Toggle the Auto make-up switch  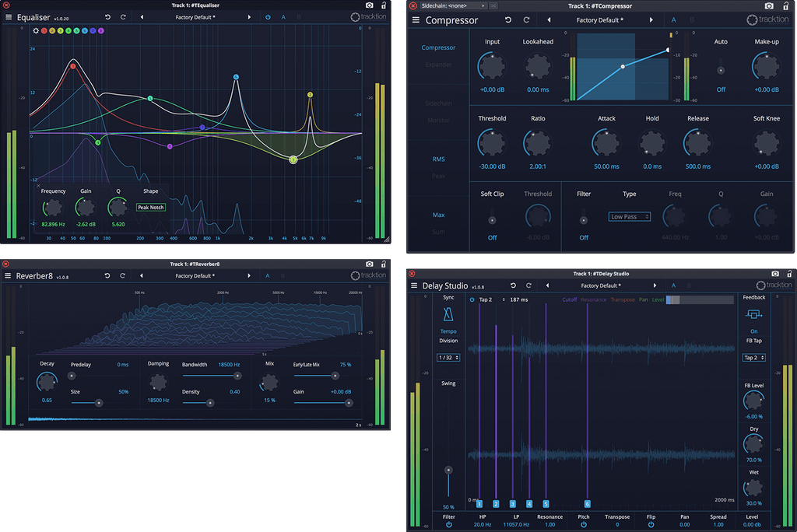[721, 67]
